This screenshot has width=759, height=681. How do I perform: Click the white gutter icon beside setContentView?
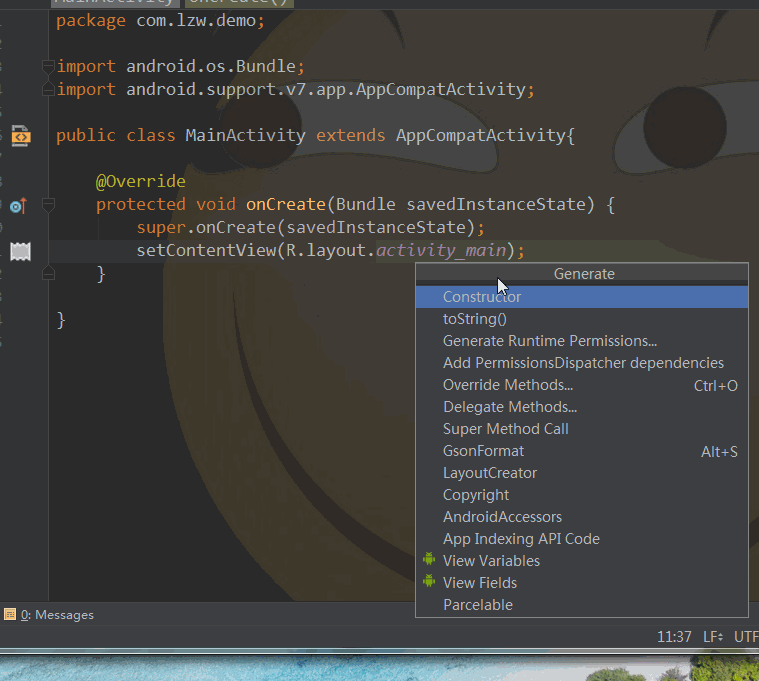tap(20, 251)
